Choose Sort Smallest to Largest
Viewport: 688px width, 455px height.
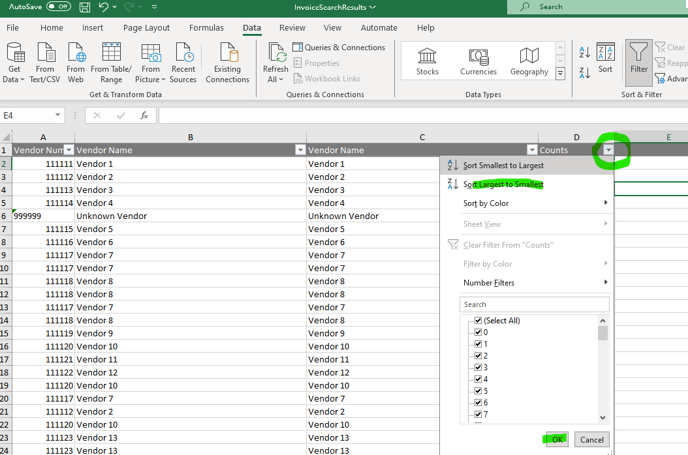click(527, 165)
